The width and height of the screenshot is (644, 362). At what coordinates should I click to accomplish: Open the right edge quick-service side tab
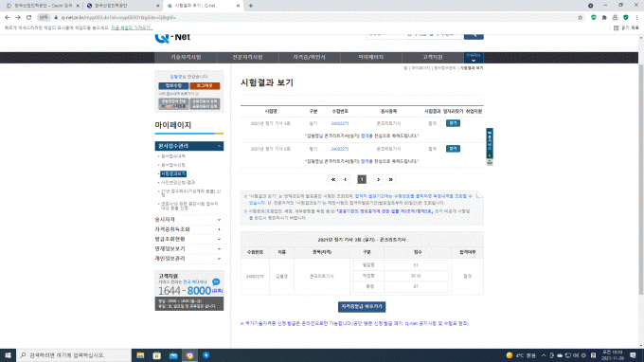490,144
